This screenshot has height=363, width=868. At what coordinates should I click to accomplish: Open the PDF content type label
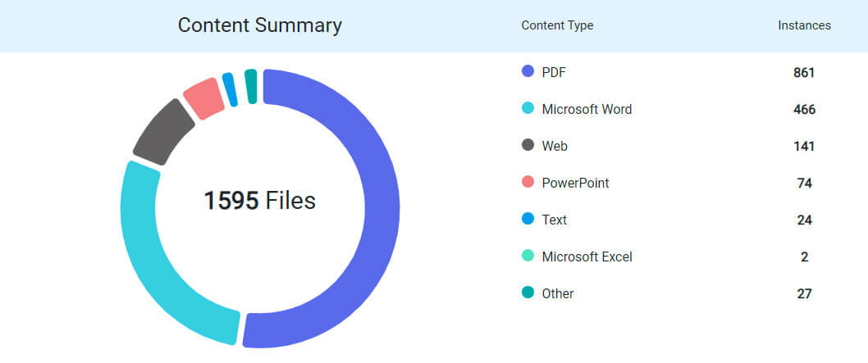pos(554,72)
